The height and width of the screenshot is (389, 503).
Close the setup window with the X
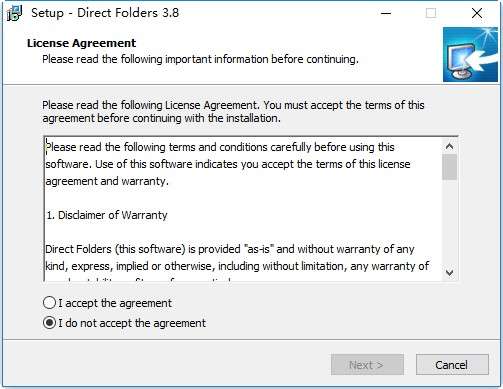(477, 13)
